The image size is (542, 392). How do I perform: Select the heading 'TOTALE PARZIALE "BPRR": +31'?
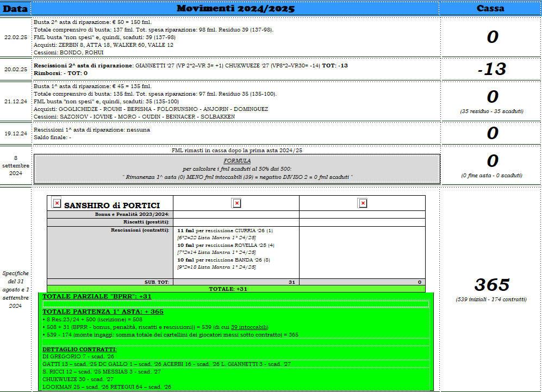pos(97,297)
